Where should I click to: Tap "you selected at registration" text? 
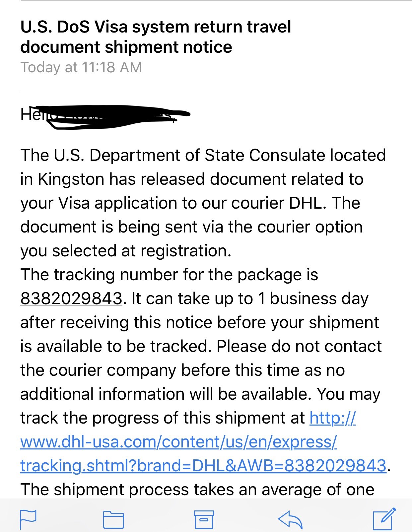[x=125, y=251]
